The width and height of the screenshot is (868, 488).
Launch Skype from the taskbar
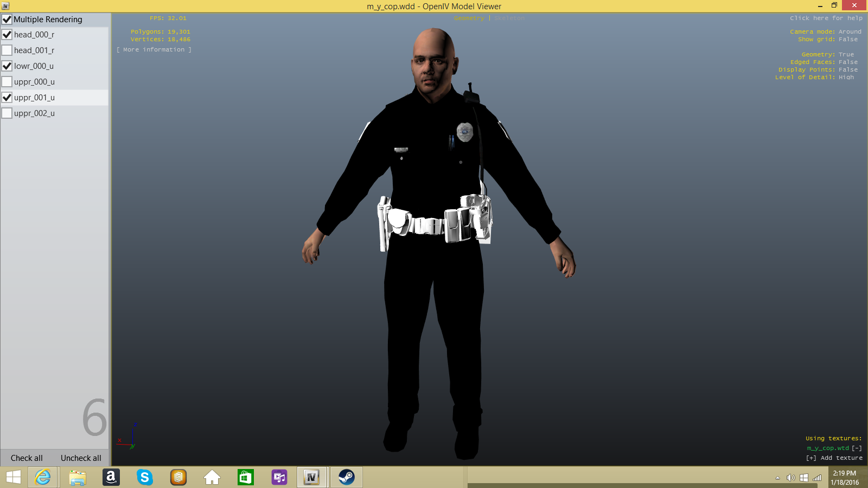pyautogui.click(x=144, y=477)
